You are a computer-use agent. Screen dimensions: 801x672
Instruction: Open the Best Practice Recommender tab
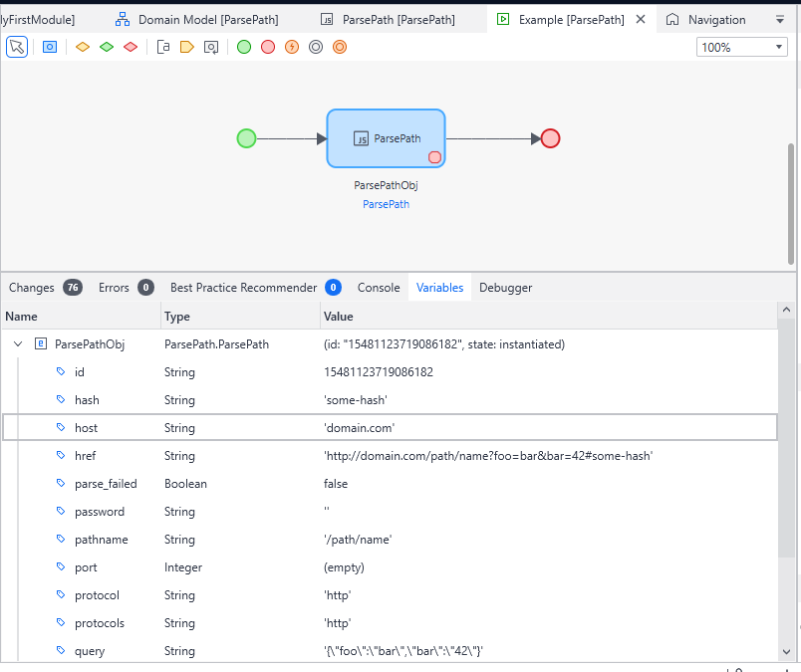[255, 288]
